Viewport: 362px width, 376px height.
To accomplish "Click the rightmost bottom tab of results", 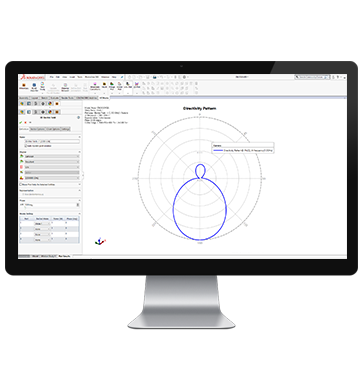I will [x=64, y=256].
